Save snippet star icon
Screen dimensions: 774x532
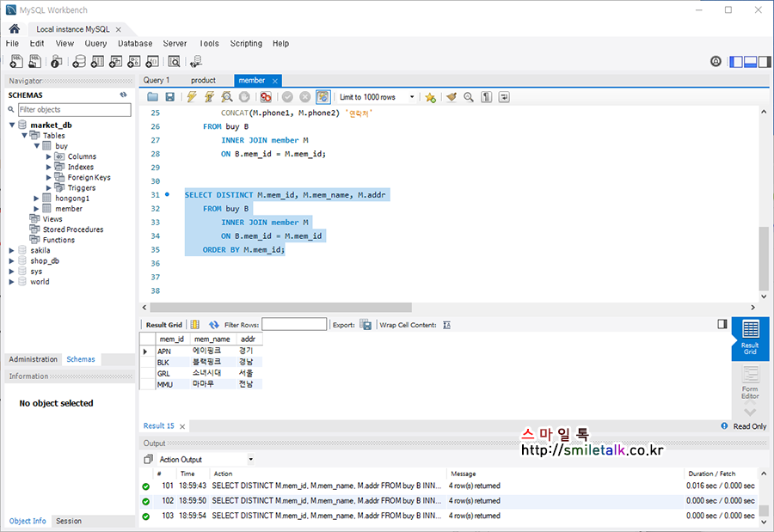pos(430,97)
